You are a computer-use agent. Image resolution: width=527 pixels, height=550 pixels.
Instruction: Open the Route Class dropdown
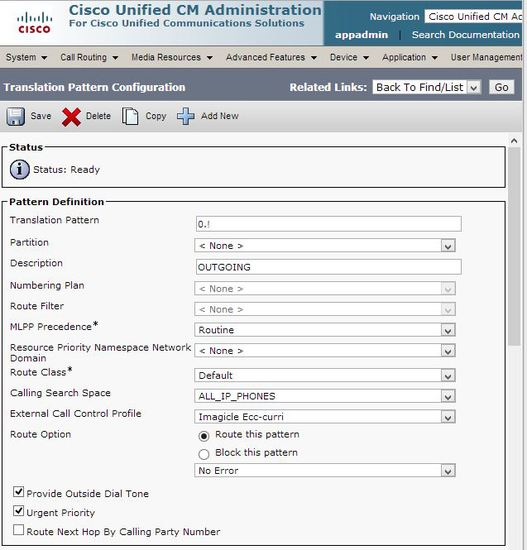coord(325,375)
